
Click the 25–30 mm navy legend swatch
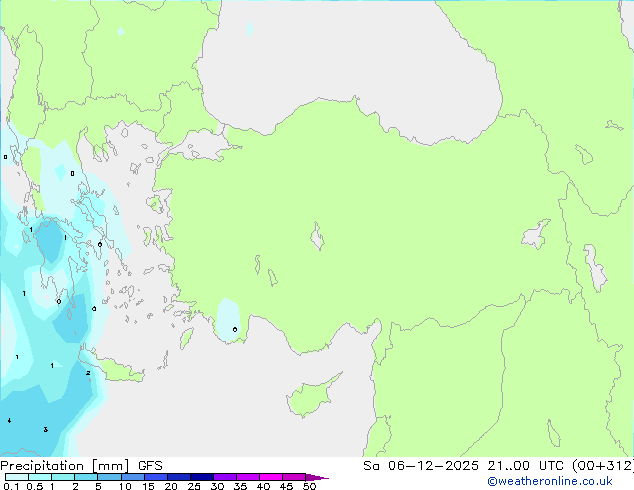[x=201, y=477]
